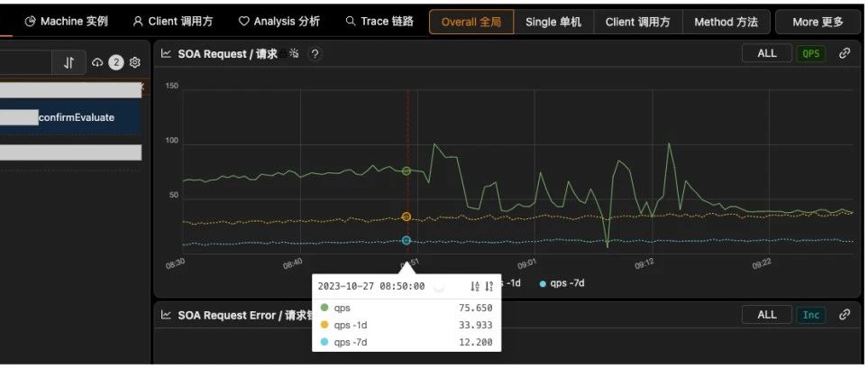Viewport: 868px width, 369px height.
Task: Toggle the Inc badge on SOA Request Error
Action: pyautogui.click(x=811, y=315)
